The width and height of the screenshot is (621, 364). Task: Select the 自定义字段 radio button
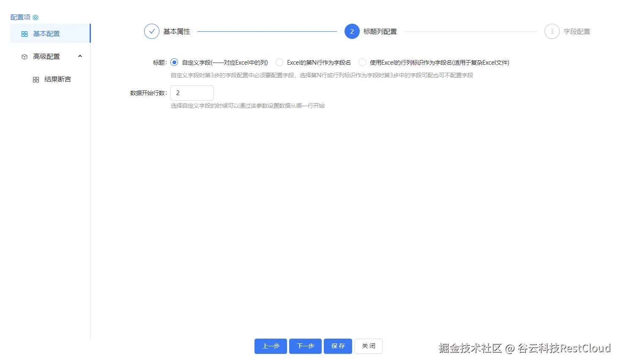point(174,62)
